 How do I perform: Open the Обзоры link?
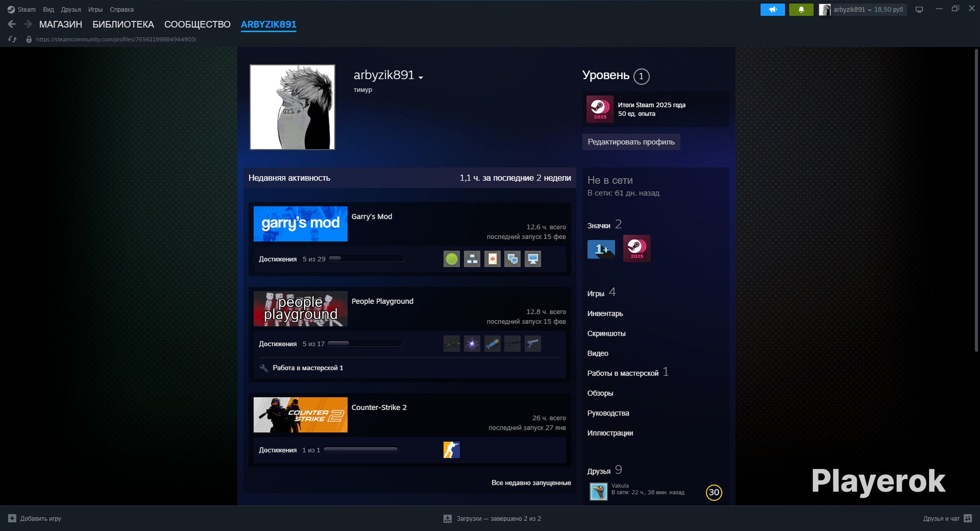pos(600,393)
